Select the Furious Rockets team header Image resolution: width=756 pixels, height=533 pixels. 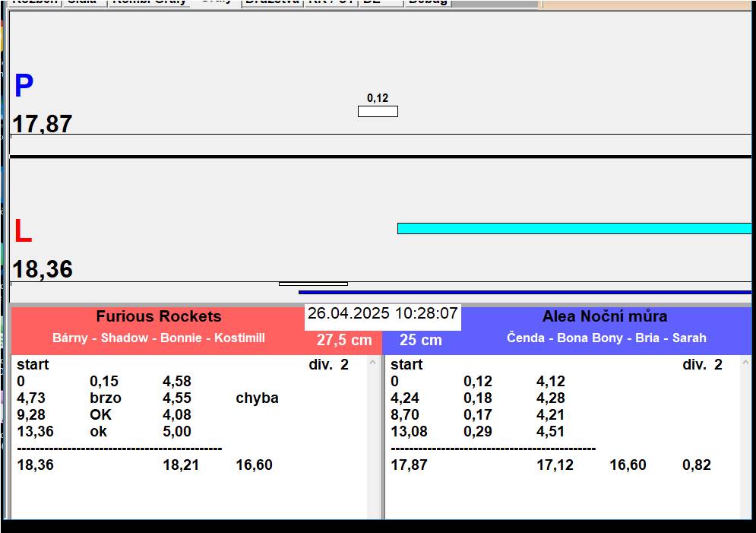coord(158,317)
